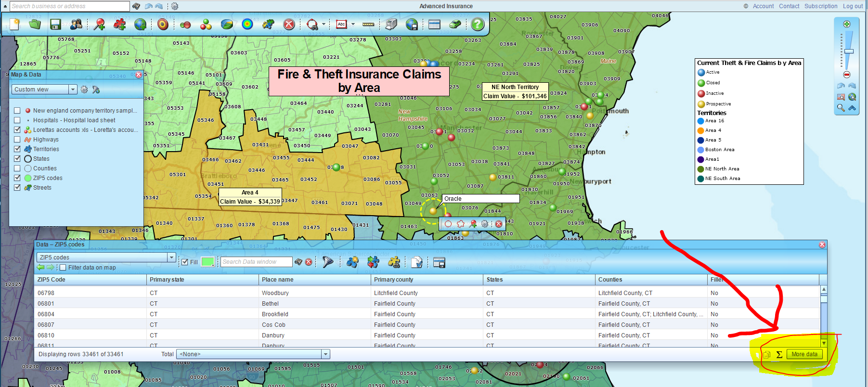This screenshot has width=868, height=387.
Task: Pick the green fill color swatch
Action: tap(207, 262)
